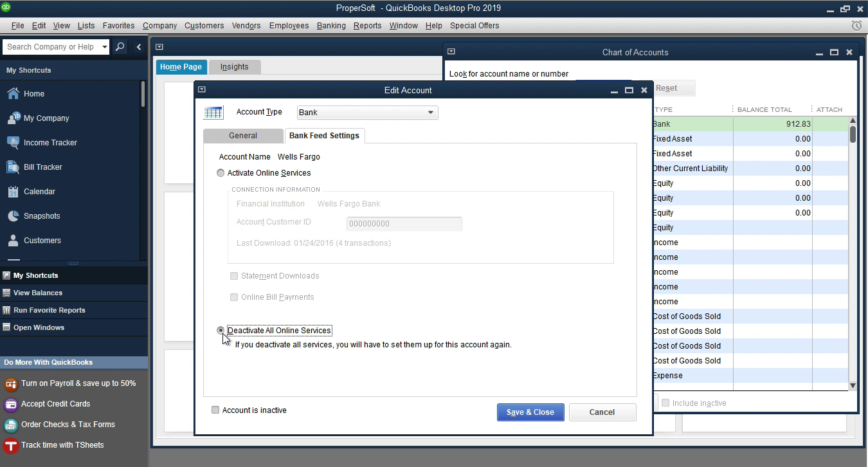
Task: Select Open Windows panel icon
Action: click(x=6, y=327)
